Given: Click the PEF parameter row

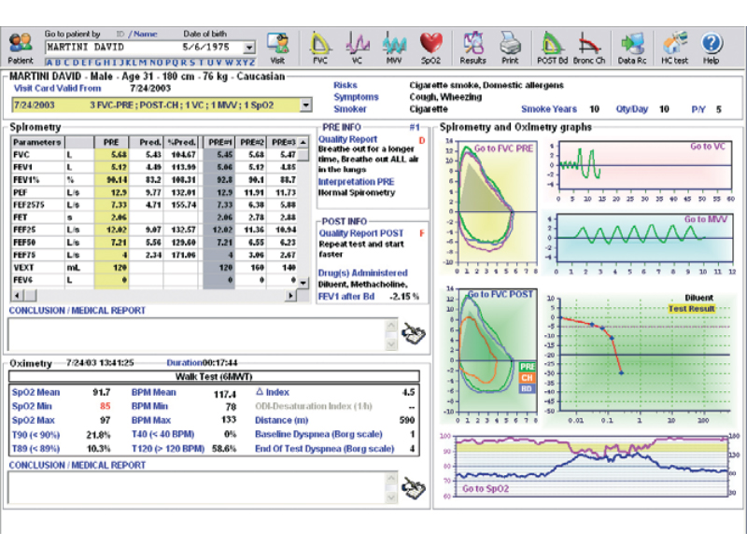Looking at the screenshot, I should pyautogui.click(x=154, y=192).
